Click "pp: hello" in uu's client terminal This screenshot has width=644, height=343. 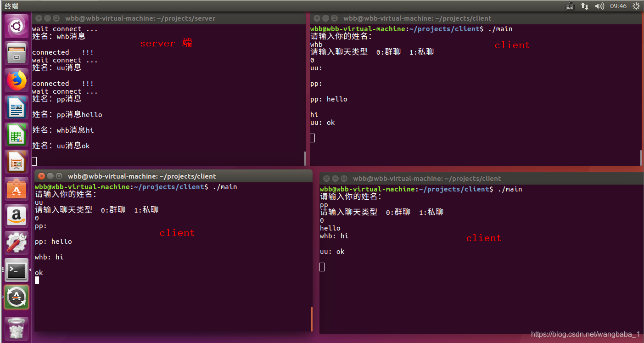[x=53, y=242]
